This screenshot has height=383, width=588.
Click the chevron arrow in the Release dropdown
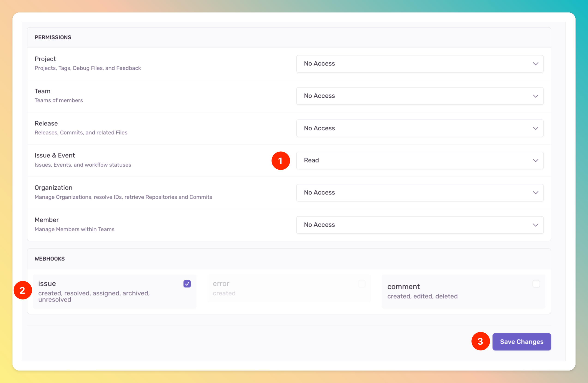[535, 128]
